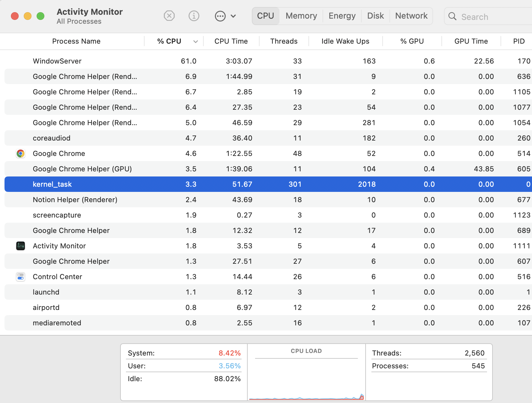Select the airportd process
This screenshot has height=403, width=532.
coord(268,307)
